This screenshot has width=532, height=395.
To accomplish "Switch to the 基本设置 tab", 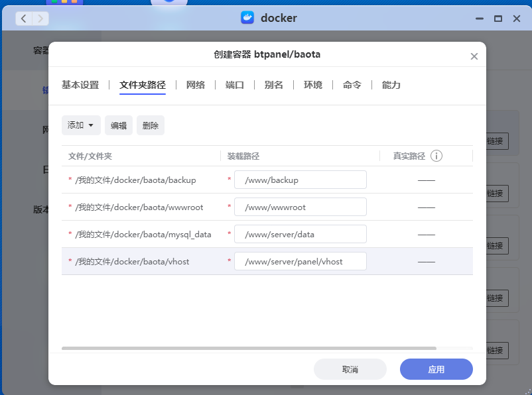I will click(80, 85).
